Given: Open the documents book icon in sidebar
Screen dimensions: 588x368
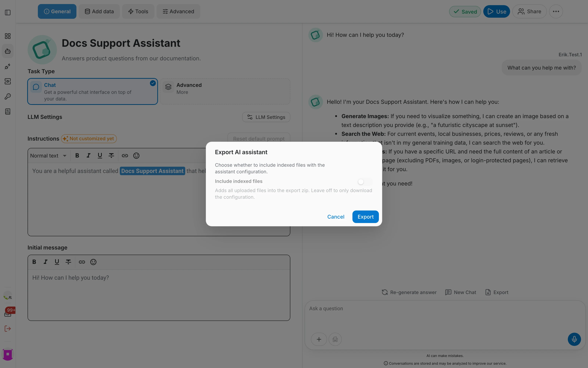Looking at the screenshot, I should tap(8, 112).
